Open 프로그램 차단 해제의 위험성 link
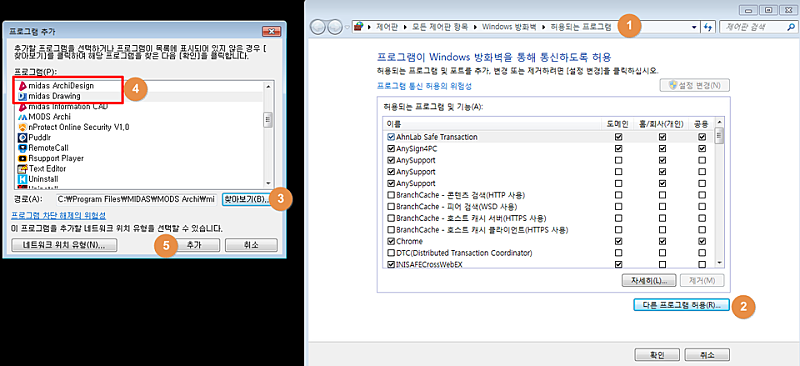This screenshot has width=800, height=366. coord(59,215)
